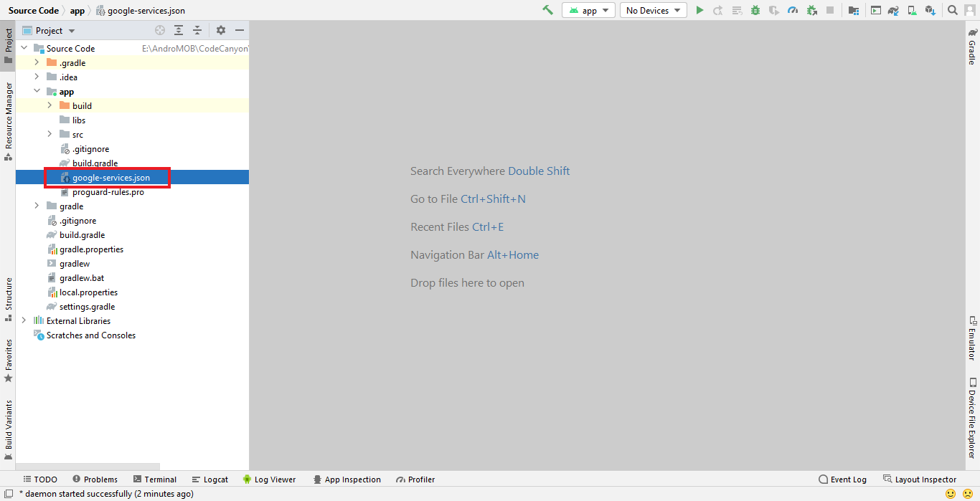This screenshot has width=980, height=501.
Task: Open the app run configuration dropdown
Action: (x=589, y=10)
